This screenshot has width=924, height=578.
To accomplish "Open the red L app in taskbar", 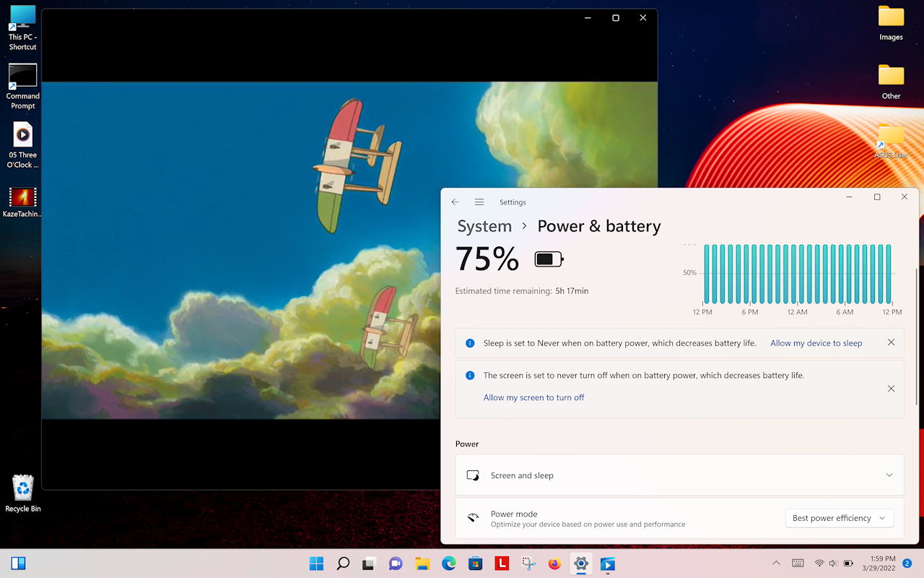I will [x=502, y=564].
